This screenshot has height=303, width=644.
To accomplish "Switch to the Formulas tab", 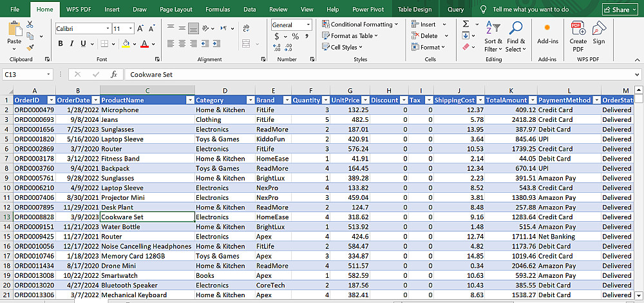I will (x=218, y=9).
